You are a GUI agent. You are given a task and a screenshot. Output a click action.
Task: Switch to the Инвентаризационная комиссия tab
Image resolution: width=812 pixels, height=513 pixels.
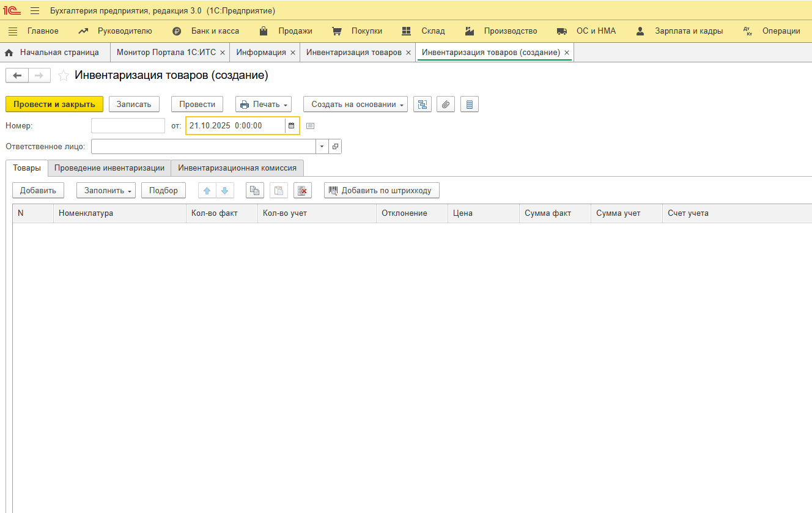(237, 168)
